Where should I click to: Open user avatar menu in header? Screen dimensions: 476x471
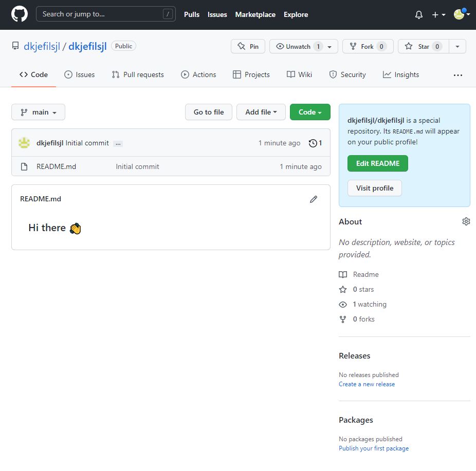pos(462,14)
